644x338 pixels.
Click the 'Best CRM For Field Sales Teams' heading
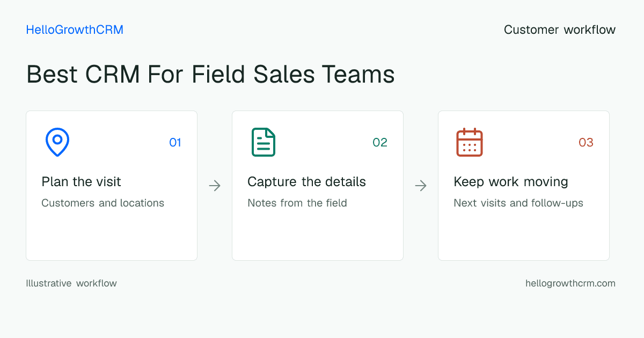[x=210, y=74]
